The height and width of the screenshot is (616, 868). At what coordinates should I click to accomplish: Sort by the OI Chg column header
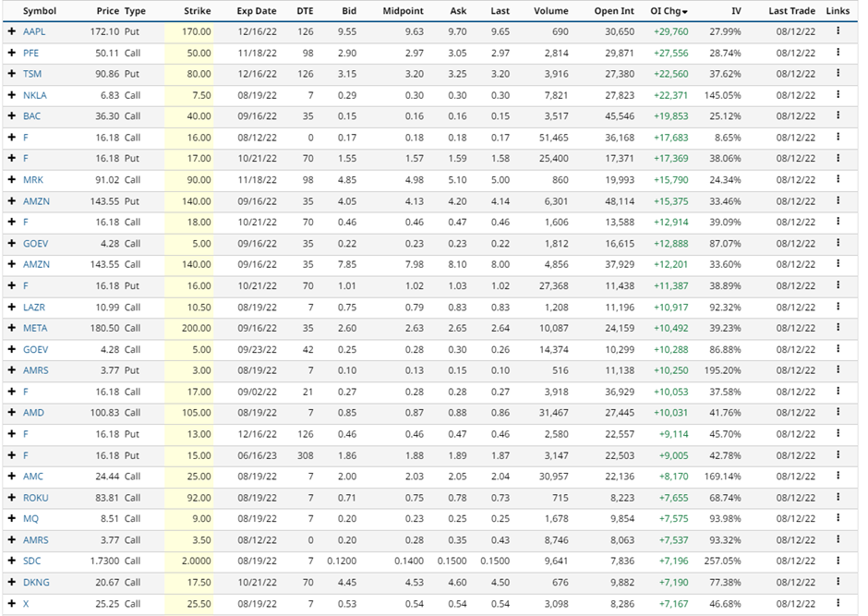(669, 11)
